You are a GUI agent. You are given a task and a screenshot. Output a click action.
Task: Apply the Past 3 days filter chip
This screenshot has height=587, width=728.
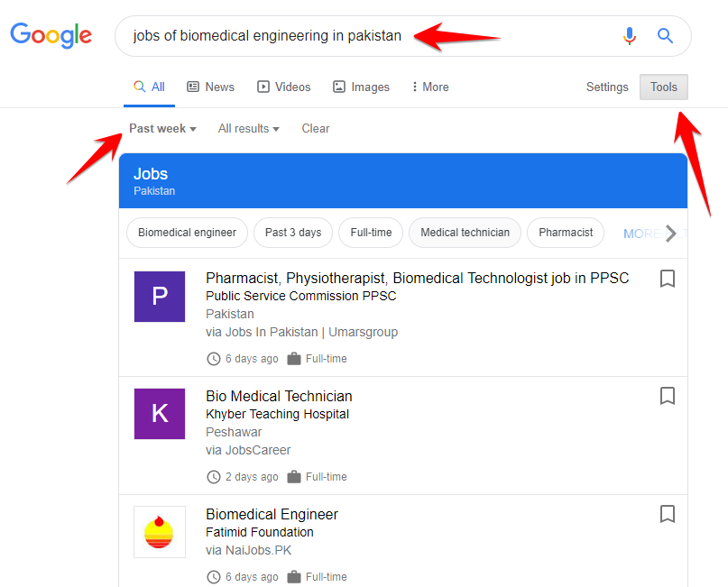[x=293, y=233]
